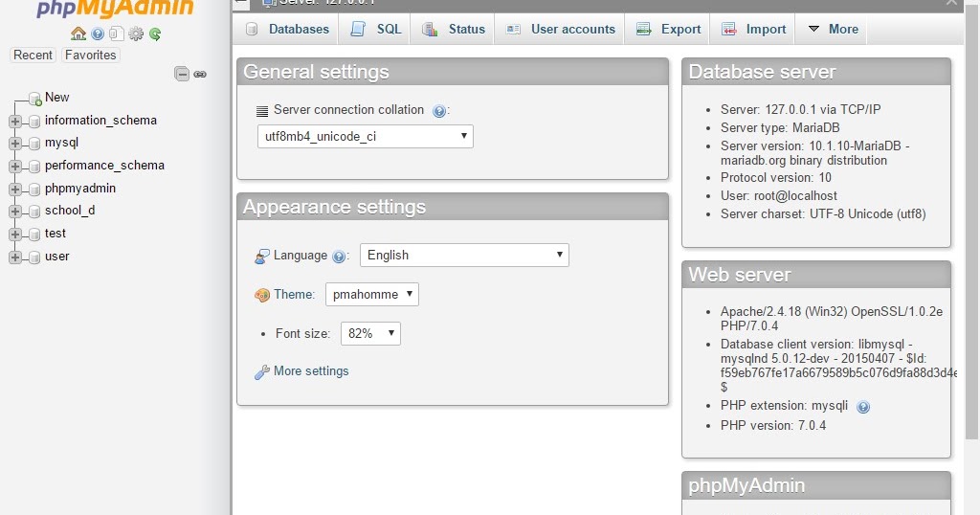Open the Home icon in sidebar
This screenshot has height=515, width=980.
tap(78, 34)
